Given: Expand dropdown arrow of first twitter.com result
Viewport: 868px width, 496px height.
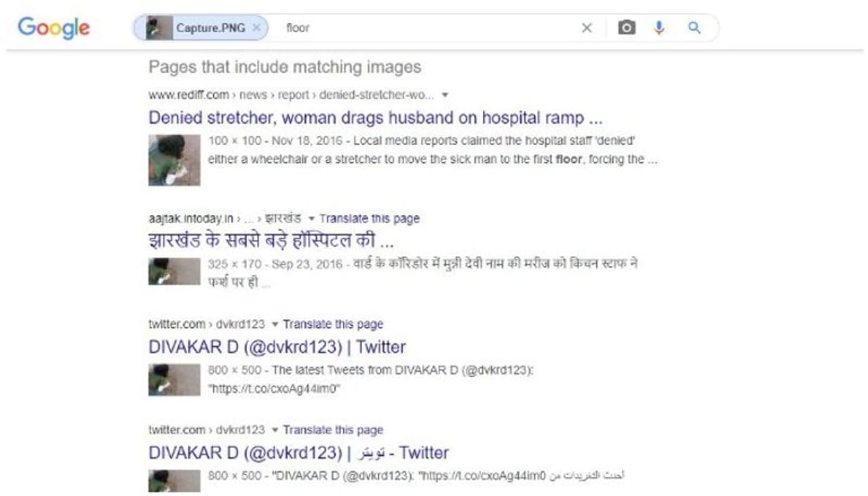Looking at the screenshot, I should 275,324.
